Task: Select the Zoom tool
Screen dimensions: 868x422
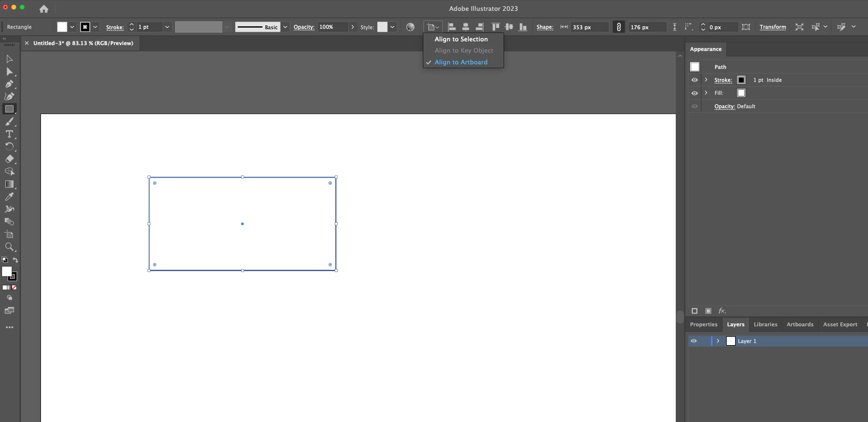Action: pyautogui.click(x=9, y=247)
